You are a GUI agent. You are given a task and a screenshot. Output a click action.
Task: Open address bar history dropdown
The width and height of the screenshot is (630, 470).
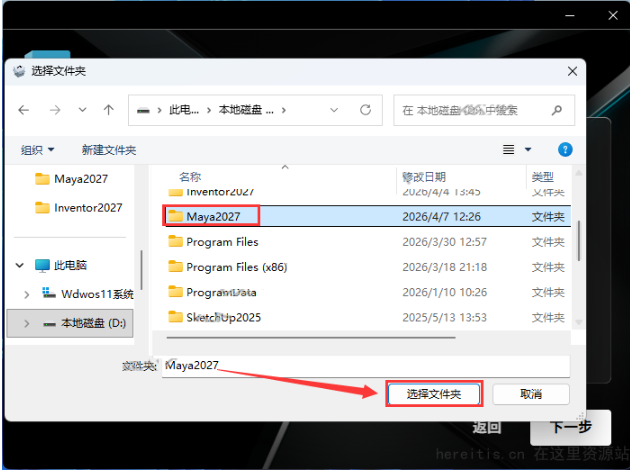pos(334,110)
